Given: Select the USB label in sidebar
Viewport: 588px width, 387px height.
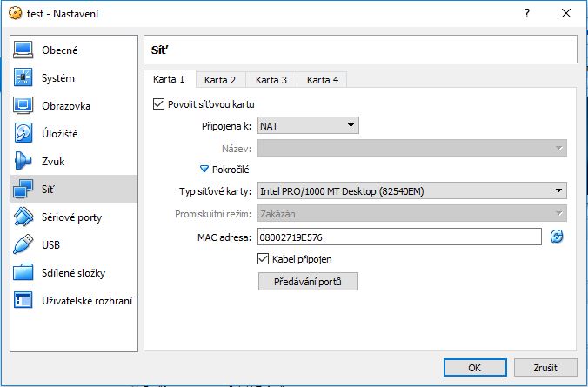Looking at the screenshot, I should (50, 244).
